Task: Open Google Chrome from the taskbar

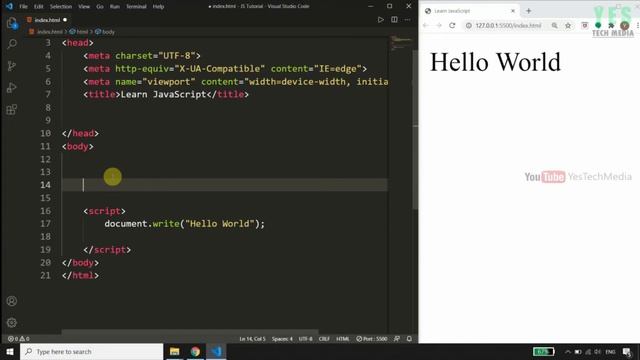Action: [195, 351]
